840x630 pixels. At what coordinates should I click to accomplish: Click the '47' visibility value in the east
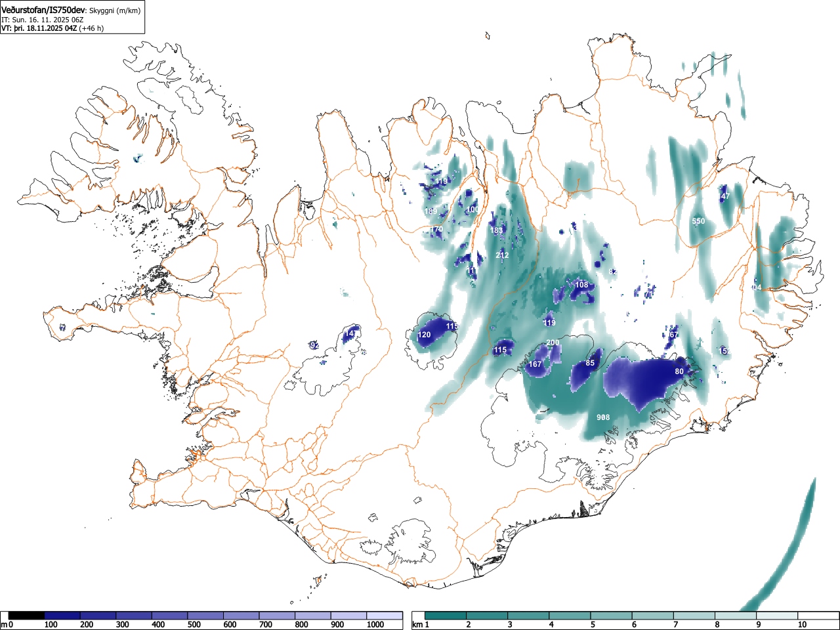(x=725, y=197)
